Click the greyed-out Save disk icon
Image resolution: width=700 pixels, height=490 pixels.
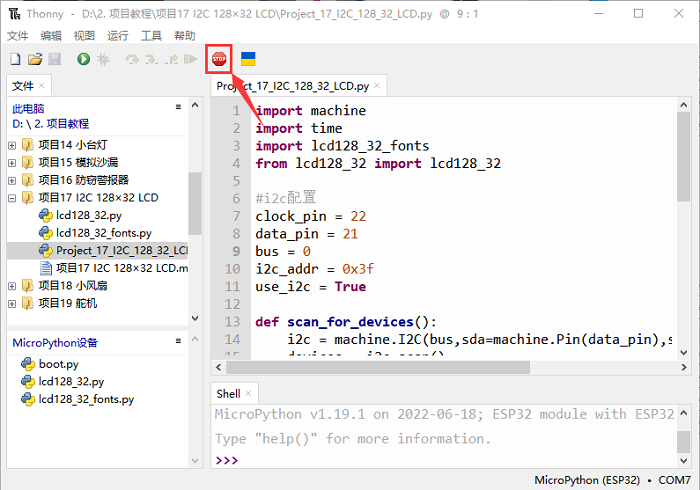[x=54, y=60]
